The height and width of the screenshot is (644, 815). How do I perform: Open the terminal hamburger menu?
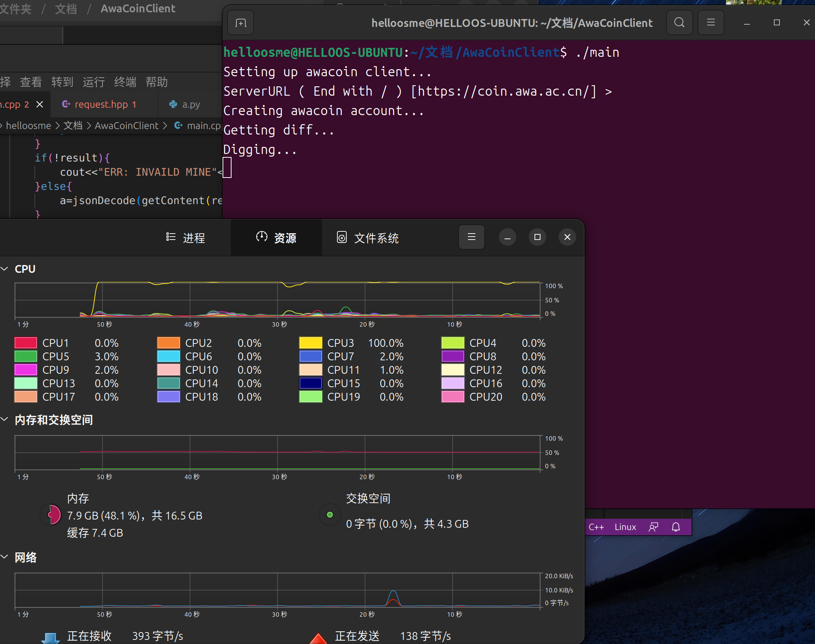(x=711, y=23)
